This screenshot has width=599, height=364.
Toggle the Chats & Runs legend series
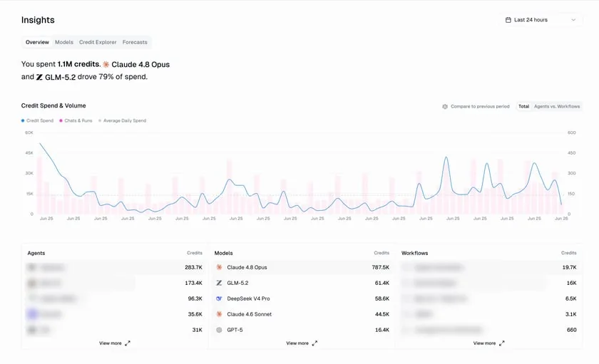coord(76,120)
